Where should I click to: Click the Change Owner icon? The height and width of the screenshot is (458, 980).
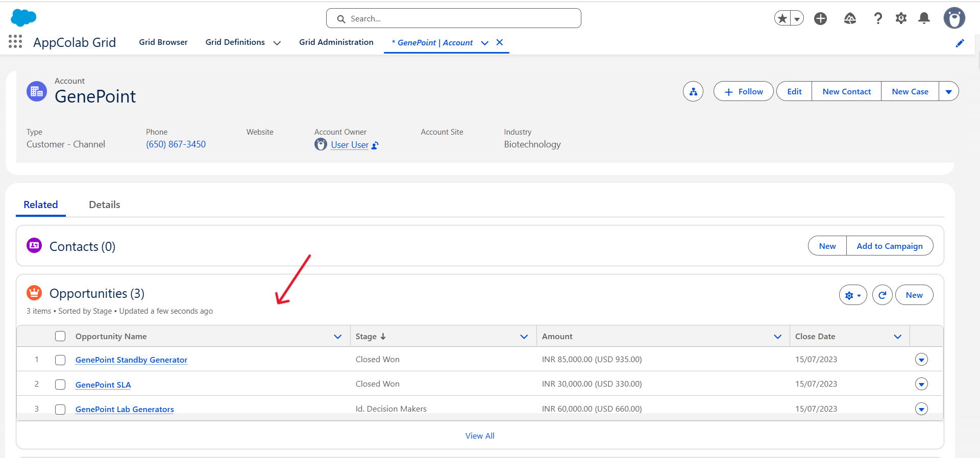[x=375, y=145]
